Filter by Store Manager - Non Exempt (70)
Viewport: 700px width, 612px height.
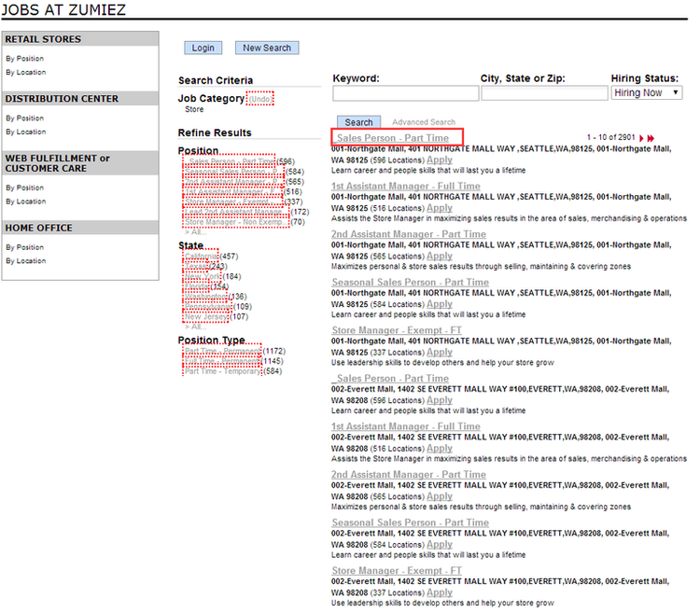click(x=236, y=222)
